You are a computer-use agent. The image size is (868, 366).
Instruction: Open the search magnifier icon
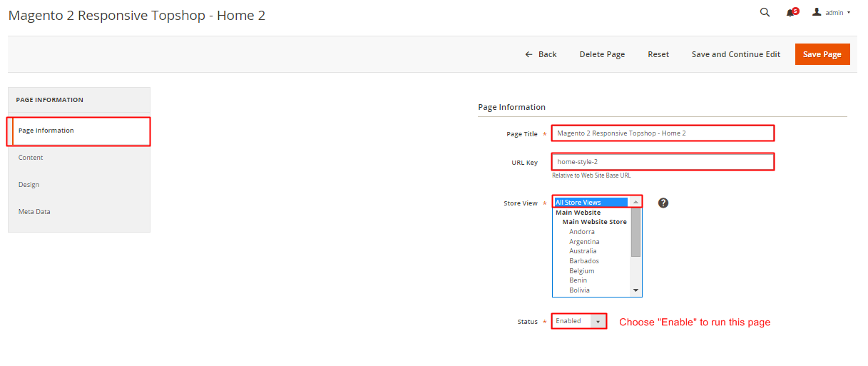[765, 12]
